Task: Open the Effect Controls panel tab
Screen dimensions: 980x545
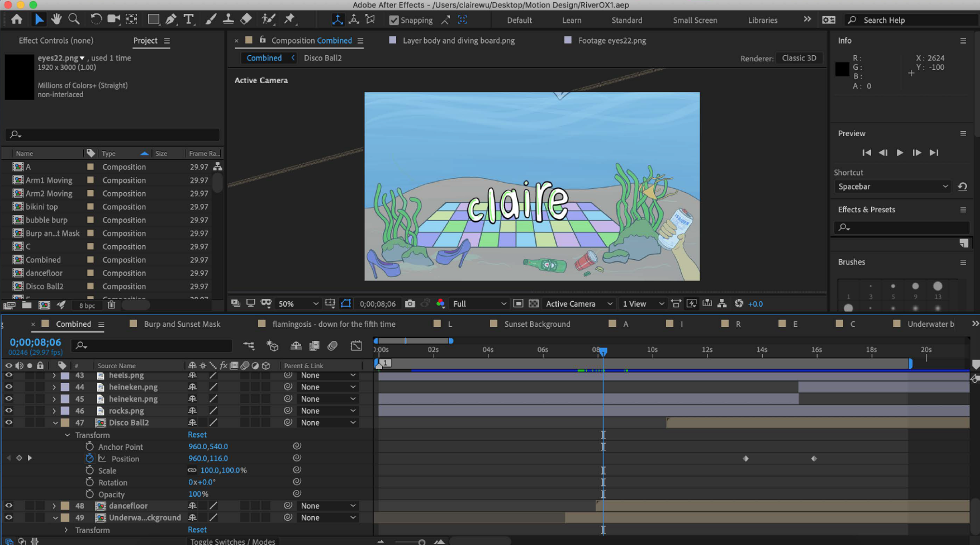Action: (56, 40)
